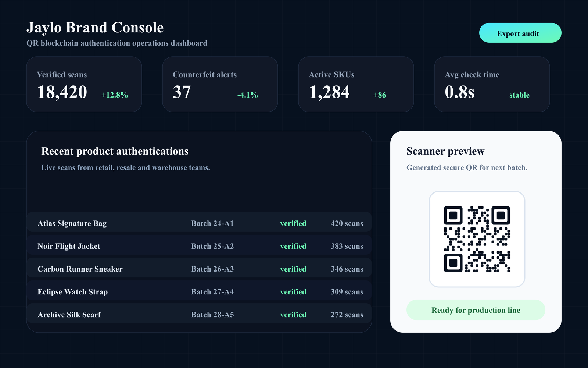
Task: Select the Noir Flight Jacket product name
Action: (x=69, y=246)
